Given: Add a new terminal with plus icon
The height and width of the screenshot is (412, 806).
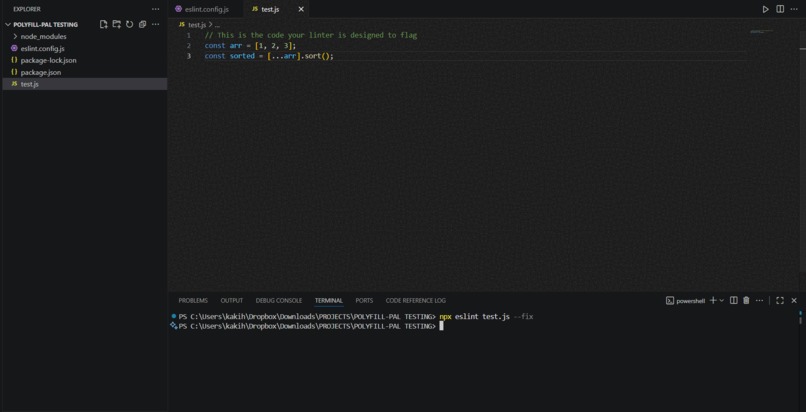Looking at the screenshot, I should [x=712, y=301].
